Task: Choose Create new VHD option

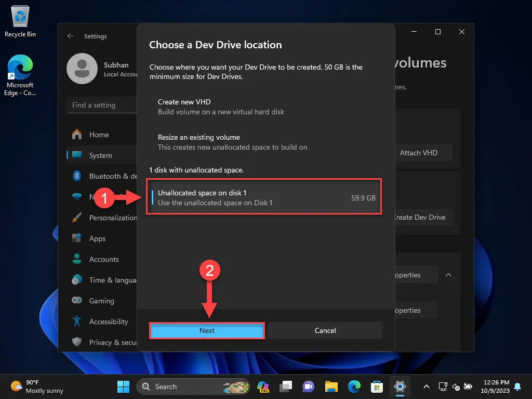Action: [264, 107]
